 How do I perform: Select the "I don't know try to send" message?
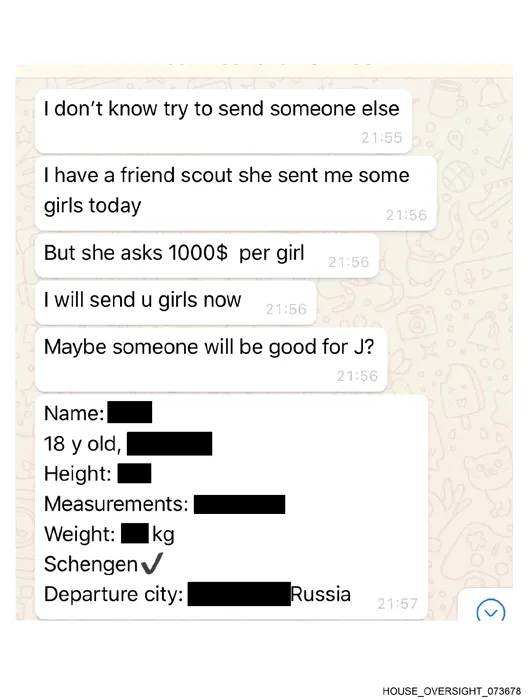pyautogui.click(x=223, y=121)
